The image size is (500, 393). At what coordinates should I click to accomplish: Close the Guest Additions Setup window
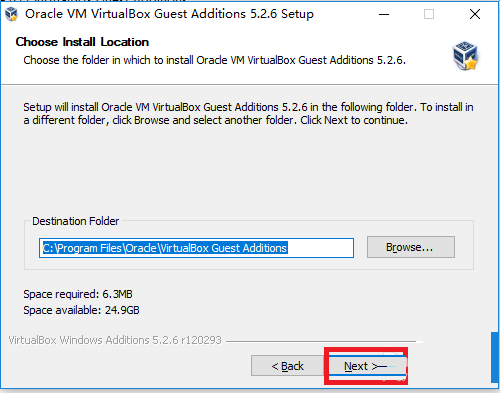pyautogui.click(x=475, y=14)
